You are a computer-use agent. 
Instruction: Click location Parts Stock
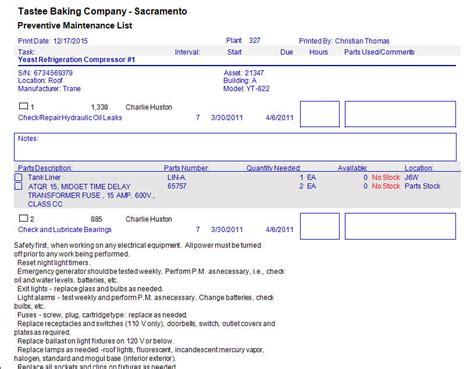(422, 186)
